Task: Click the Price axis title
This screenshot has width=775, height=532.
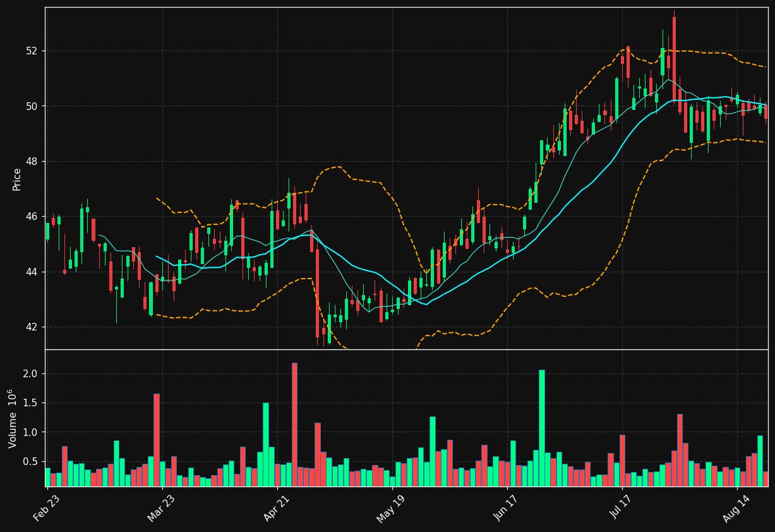Action: [x=17, y=179]
